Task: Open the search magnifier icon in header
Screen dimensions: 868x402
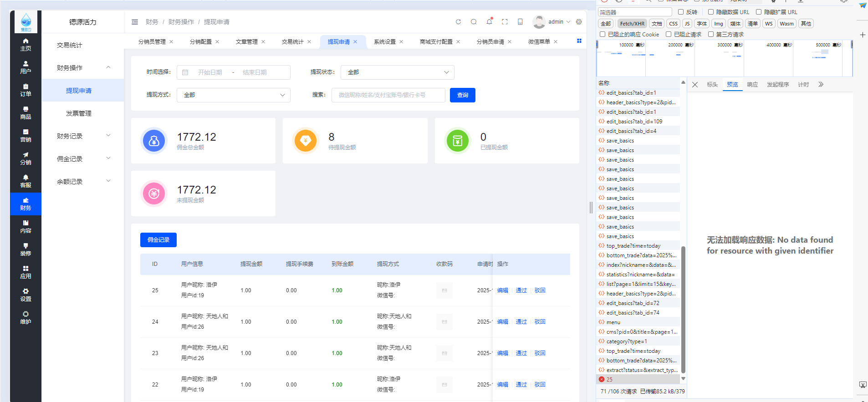Action: (474, 22)
